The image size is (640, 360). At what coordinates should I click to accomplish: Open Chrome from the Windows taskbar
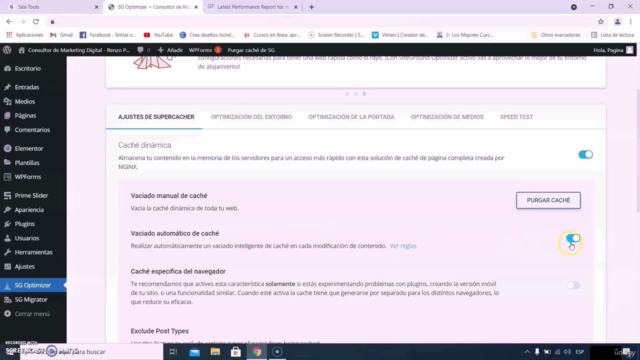click(x=256, y=351)
